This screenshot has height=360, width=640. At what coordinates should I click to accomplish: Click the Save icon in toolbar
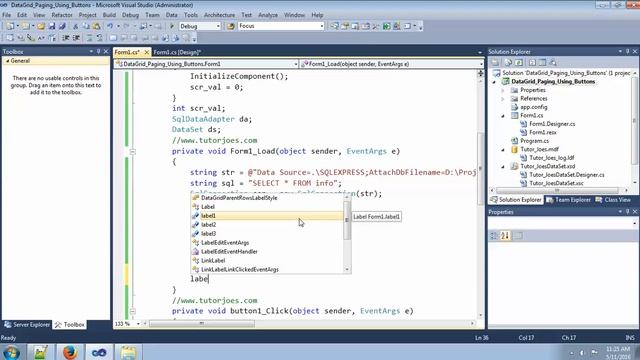[52, 26]
